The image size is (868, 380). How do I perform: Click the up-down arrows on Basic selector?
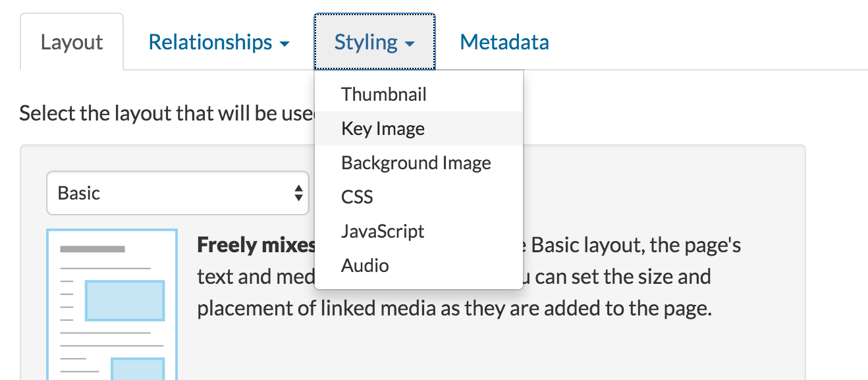pyautogui.click(x=298, y=193)
